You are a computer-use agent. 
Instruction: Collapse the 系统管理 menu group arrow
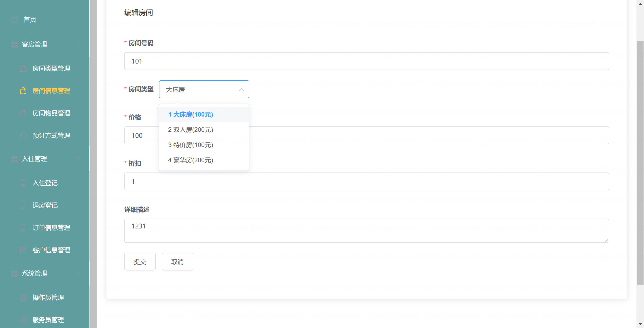coord(78,273)
